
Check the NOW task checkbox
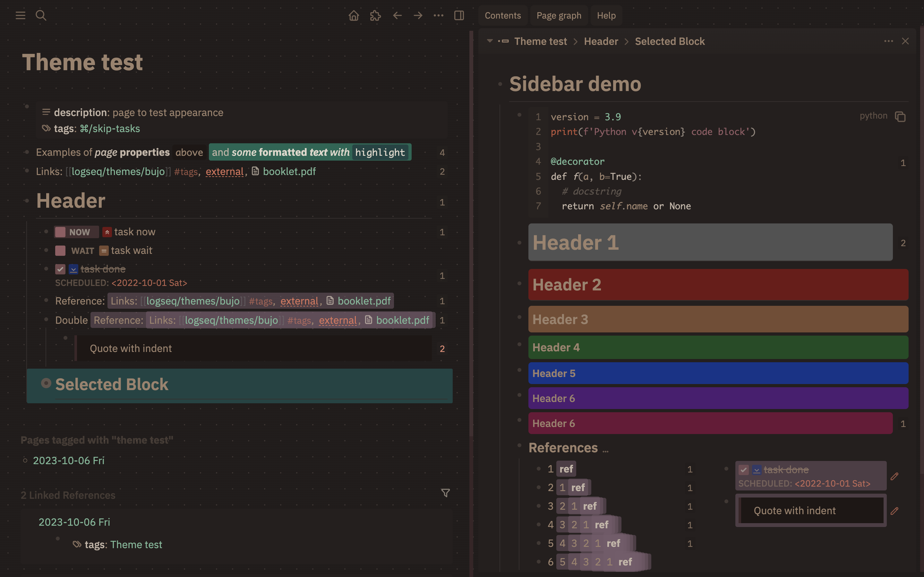tap(60, 232)
